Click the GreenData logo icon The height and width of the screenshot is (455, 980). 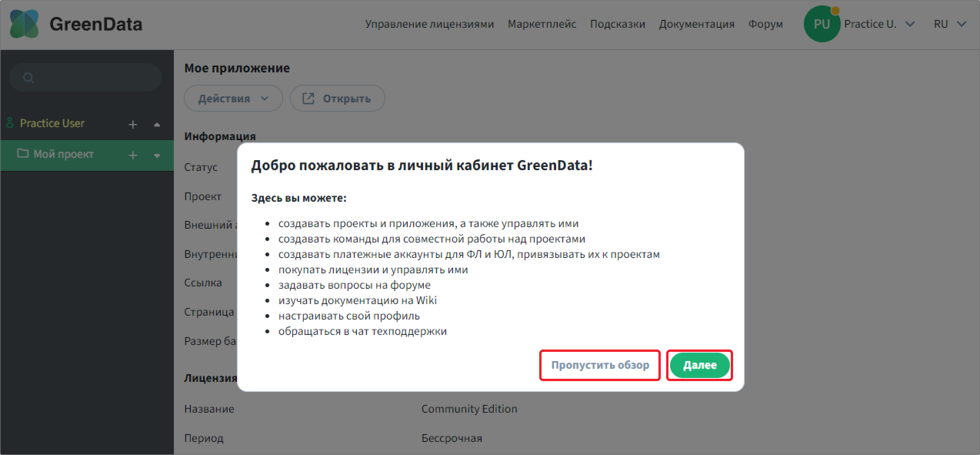point(24,24)
